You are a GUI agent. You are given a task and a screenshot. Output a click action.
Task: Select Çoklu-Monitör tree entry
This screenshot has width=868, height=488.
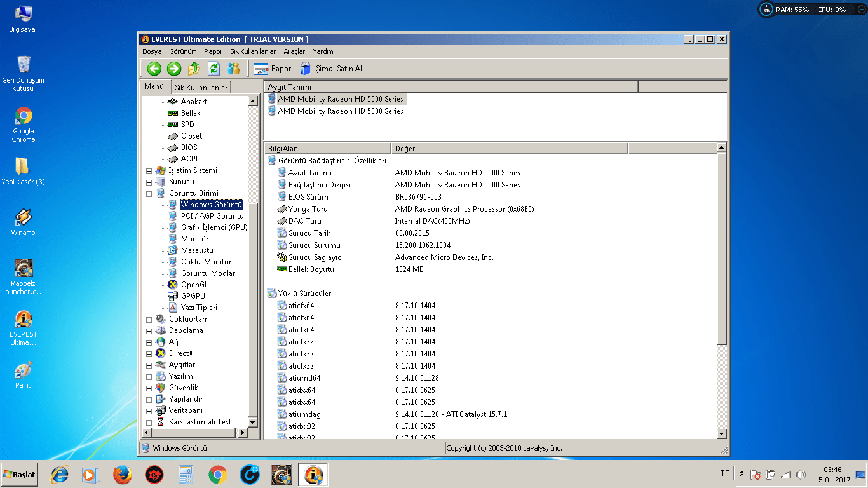coord(206,262)
